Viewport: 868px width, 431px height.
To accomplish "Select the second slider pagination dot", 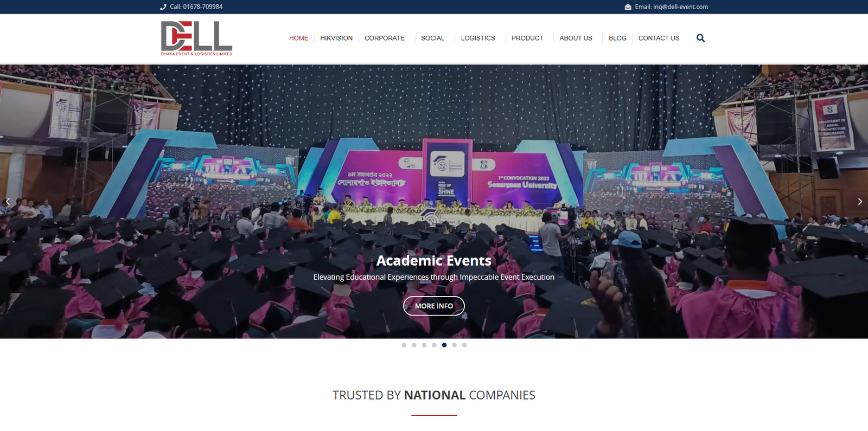I will coord(414,345).
